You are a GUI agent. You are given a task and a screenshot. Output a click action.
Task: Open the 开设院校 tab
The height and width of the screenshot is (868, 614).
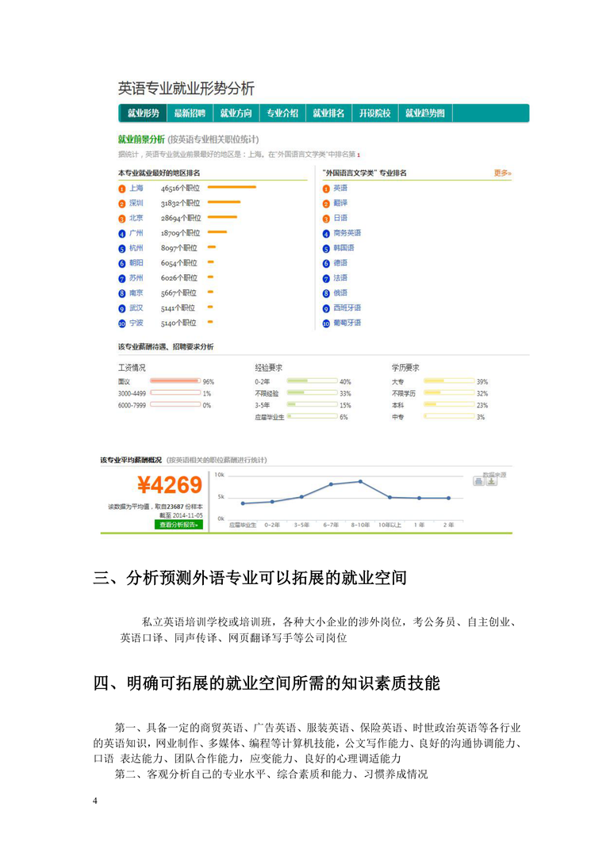click(375, 113)
